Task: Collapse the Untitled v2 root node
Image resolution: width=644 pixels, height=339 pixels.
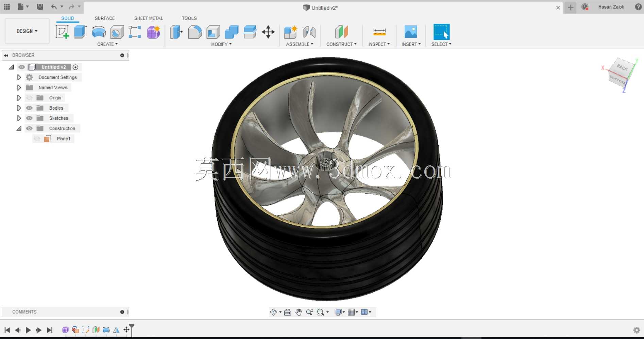Action: point(11,67)
